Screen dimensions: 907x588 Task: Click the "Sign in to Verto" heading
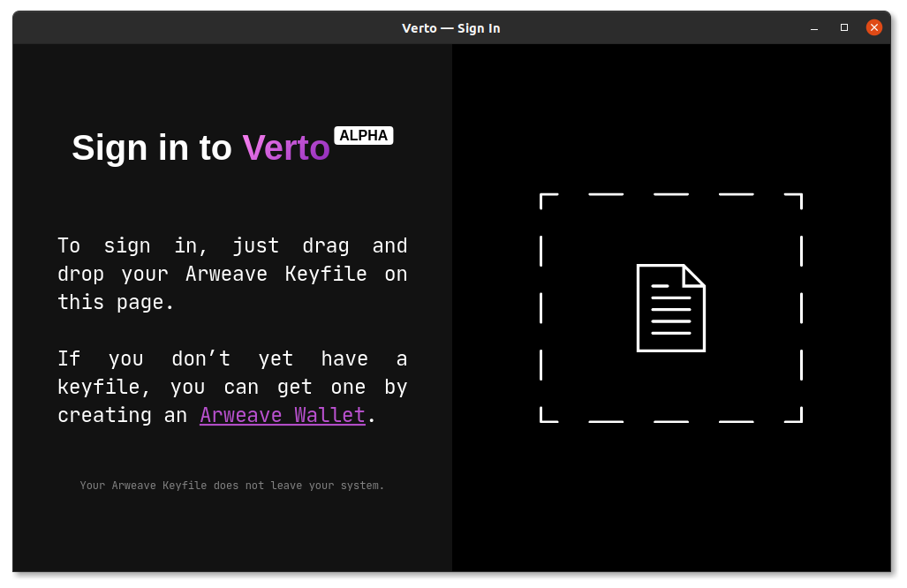tap(200, 147)
